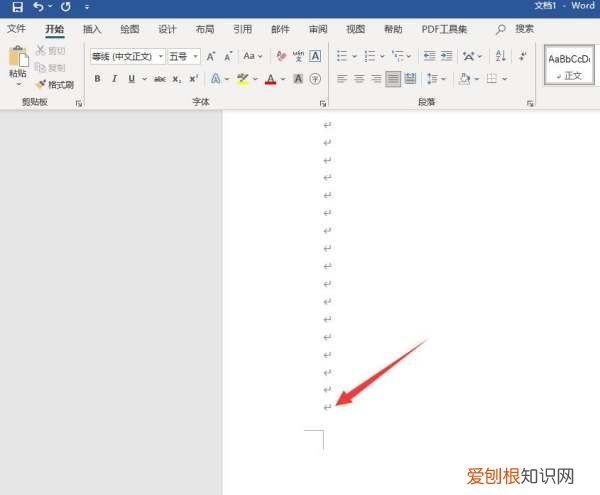Viewport: 600px width, 495px height.
Task: Apply numbered list
Action: pyautogui.click(x=370, y=56)
